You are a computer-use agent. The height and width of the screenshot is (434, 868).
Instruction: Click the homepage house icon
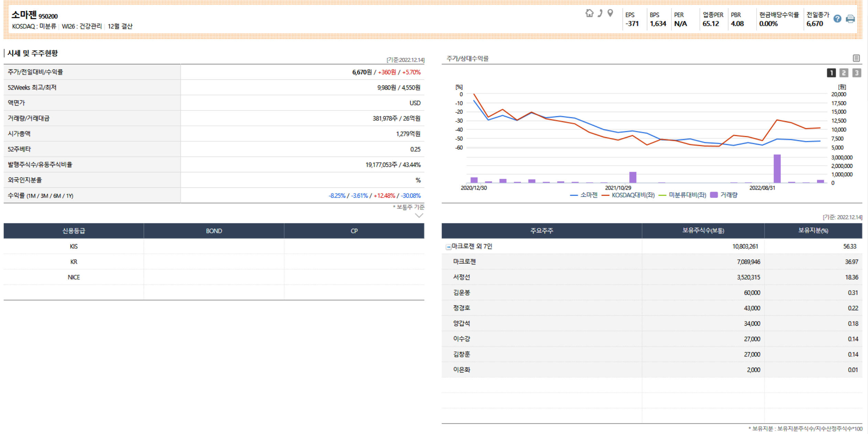(x=589, y=13)
